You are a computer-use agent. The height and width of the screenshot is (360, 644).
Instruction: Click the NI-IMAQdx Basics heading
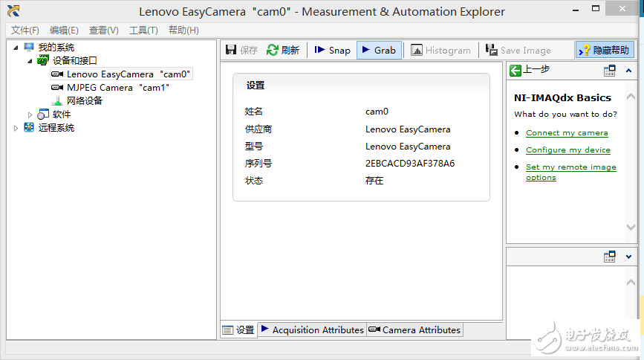[562, 98]
